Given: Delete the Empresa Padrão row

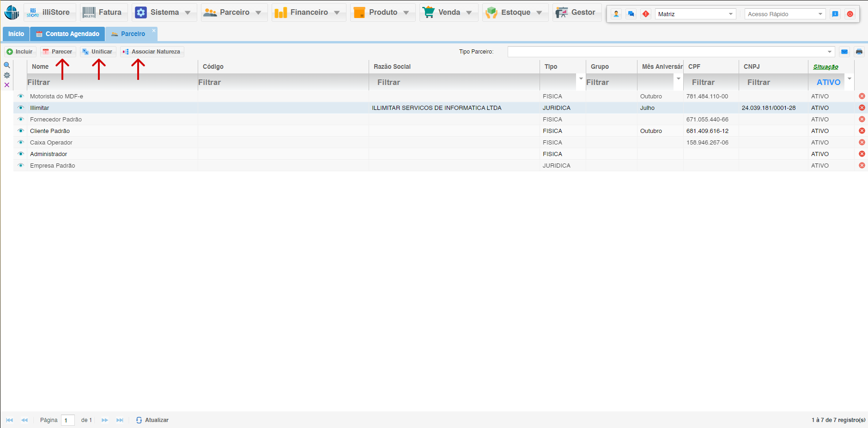Looking at the screenshot, I should pyautogui.click(x=862, y=165).
